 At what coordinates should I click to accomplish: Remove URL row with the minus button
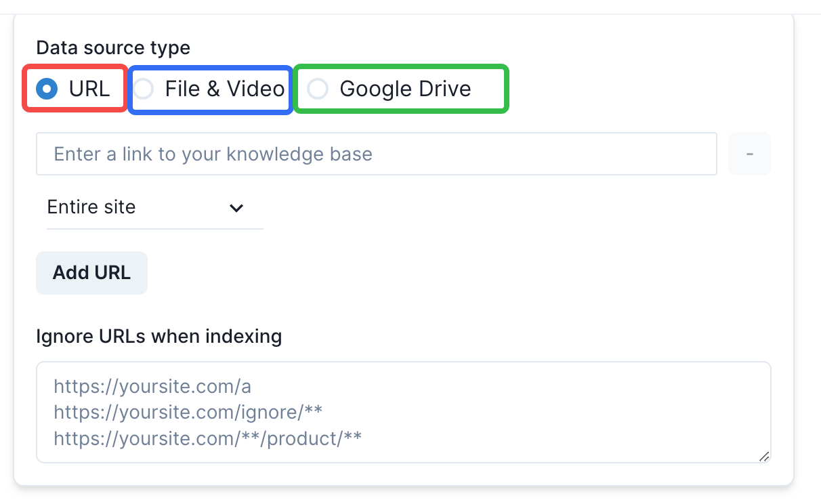[x=749, y=154]
